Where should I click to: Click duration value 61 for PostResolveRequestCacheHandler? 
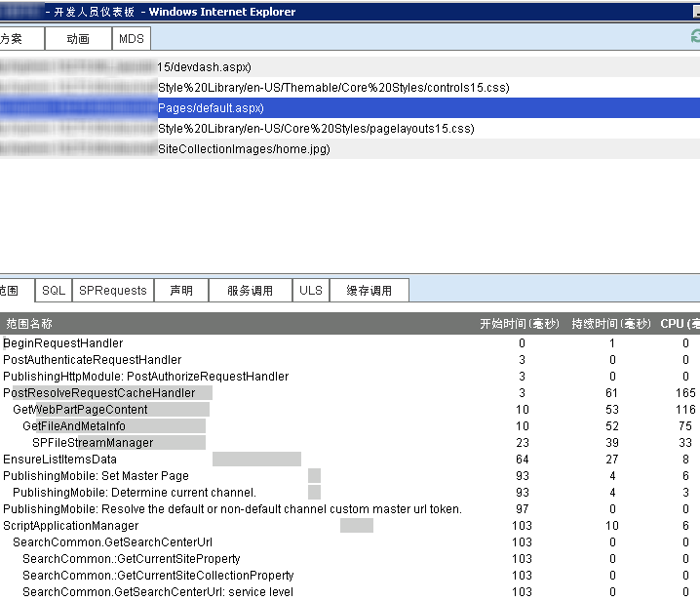pyautogui.click(x=611, y=393)
